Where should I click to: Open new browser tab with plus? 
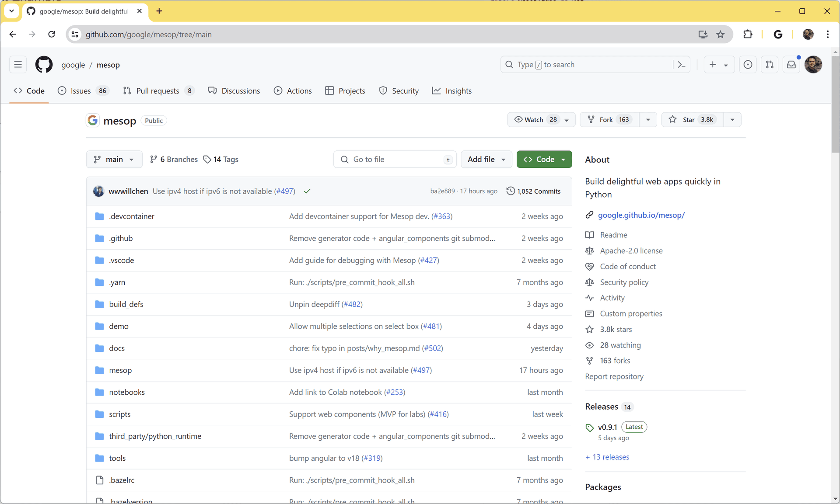159,11
